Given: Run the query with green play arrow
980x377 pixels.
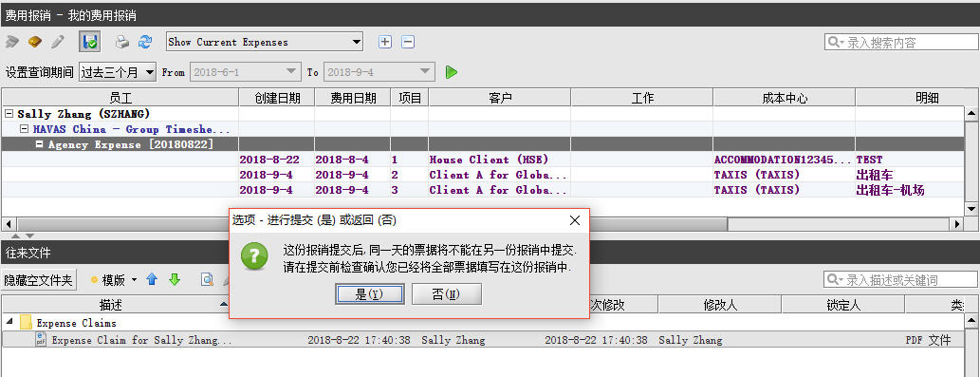Looking at the screenshot, I should (452, 72).
